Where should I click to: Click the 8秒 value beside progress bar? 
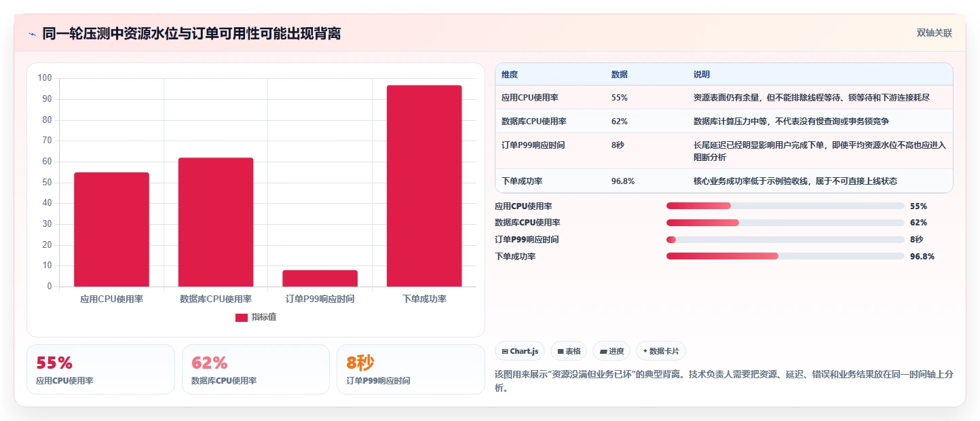coord(916,240)
